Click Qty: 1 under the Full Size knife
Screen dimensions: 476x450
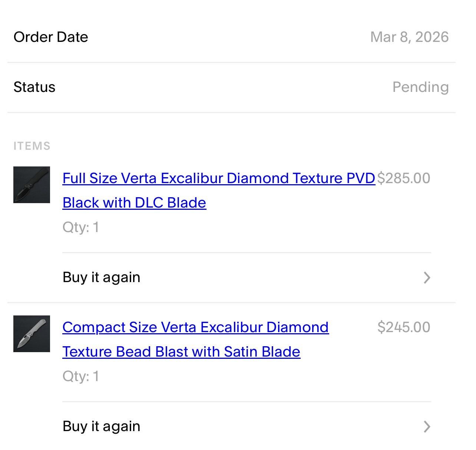click(81, 227)
